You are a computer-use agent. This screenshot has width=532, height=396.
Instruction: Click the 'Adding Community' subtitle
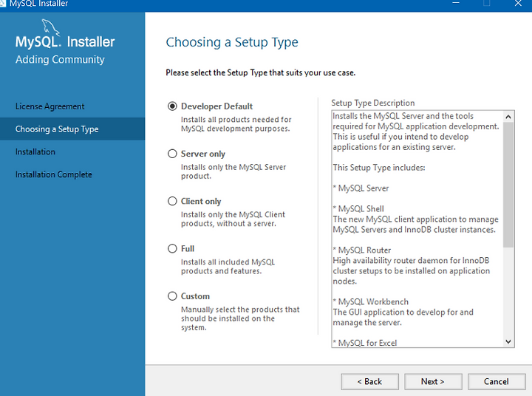pos(60,60)
